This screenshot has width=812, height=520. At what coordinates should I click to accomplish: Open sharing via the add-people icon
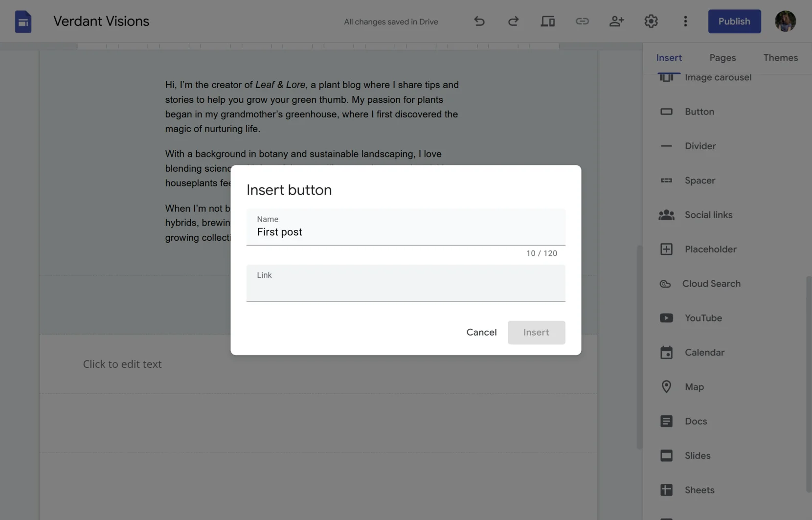click(x=617, y=21)
